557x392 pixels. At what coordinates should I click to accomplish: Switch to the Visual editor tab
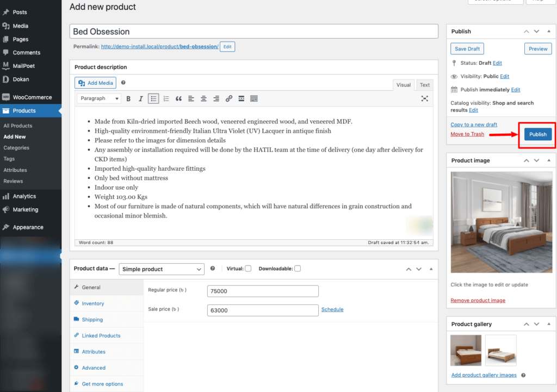click(x=403, y=85)
